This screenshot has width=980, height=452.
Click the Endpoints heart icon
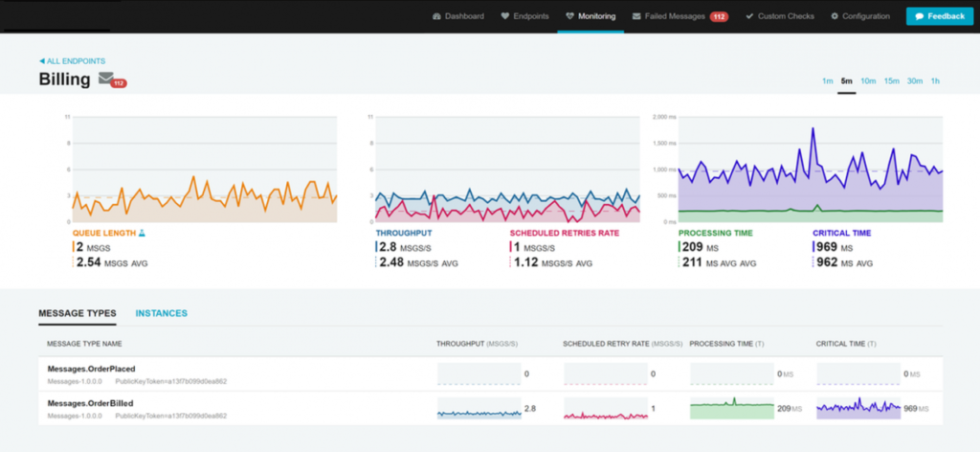(x=505, y=16)
